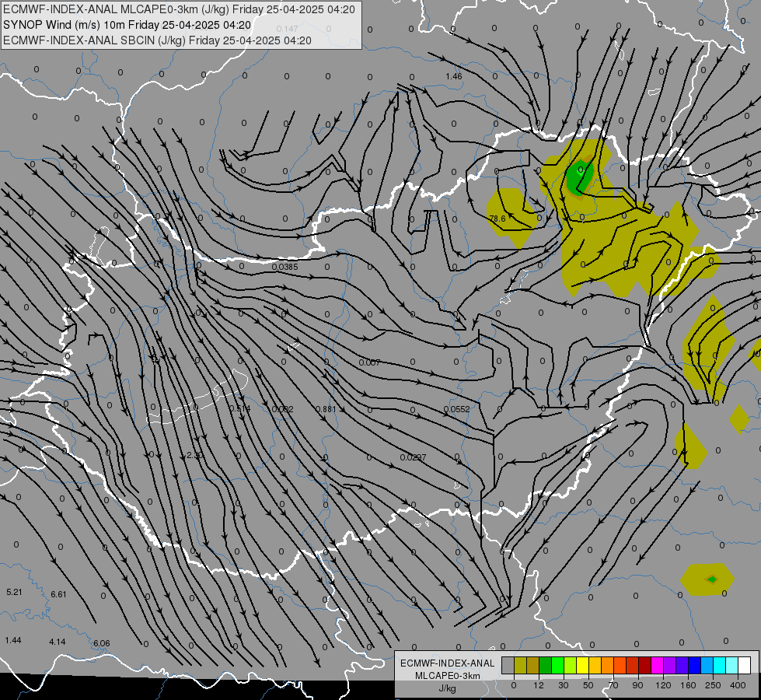Select the orange swatch left of tick 70

coord(608,665)
